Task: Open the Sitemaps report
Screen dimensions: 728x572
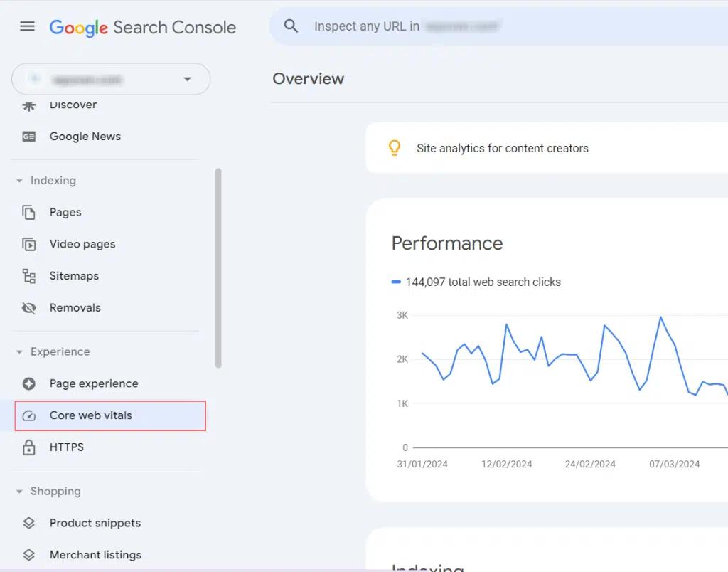Action: (74, 276)
